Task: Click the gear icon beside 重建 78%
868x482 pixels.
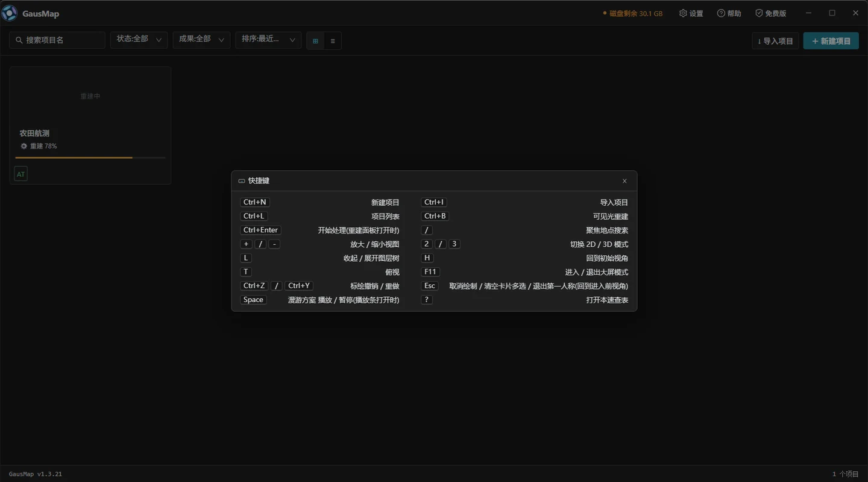Action: [24, 146]
